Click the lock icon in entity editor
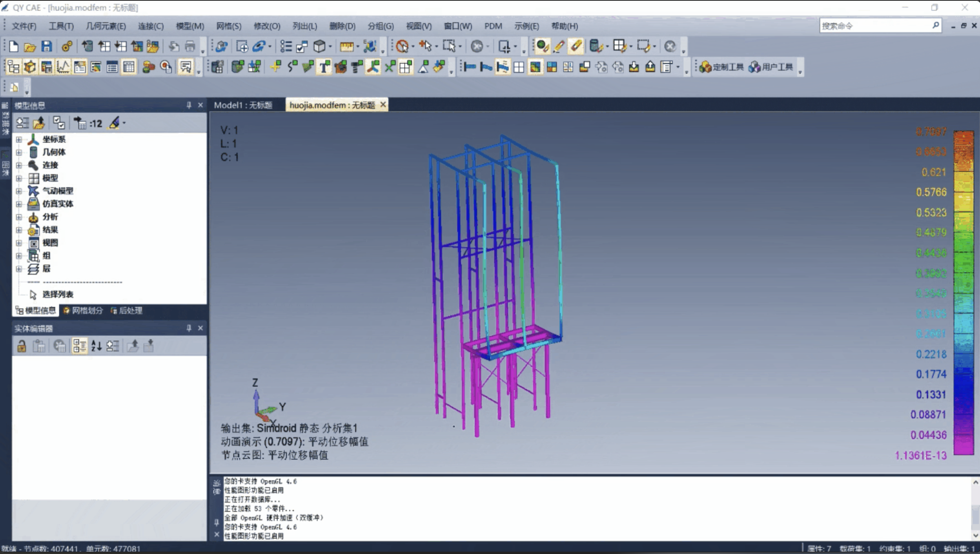980x554 pixels. coord(22,346)
